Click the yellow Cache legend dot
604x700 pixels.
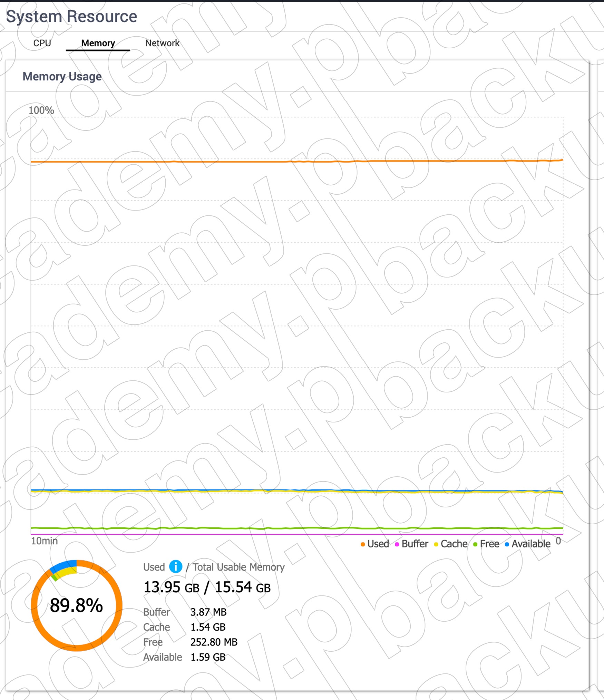click(x=436, y=545)
